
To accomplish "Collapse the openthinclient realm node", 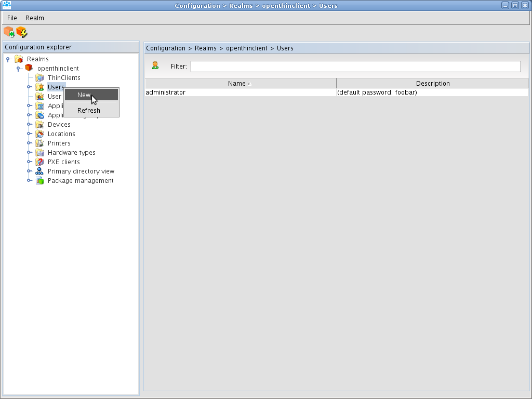I will pyautogui.click(x=18, y=69).
